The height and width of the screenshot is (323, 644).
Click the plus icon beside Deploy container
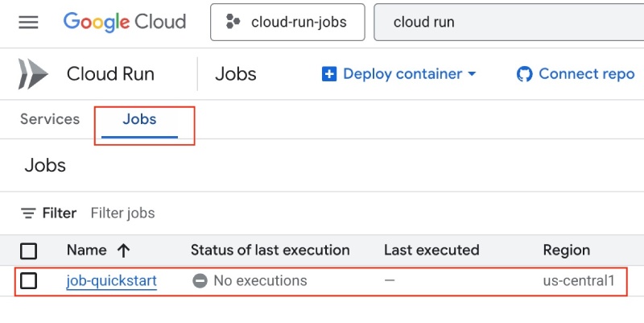point(329,74)
